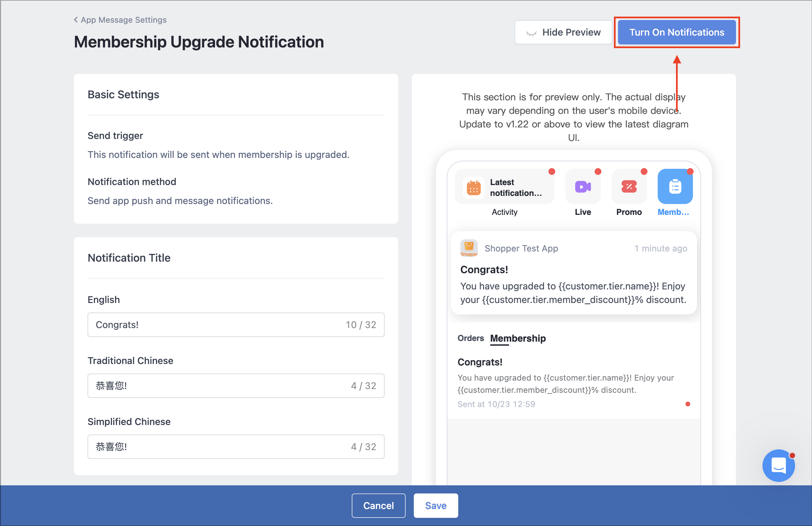812x526 pixels.
Task: Open the live chat support bubble
Action: point(778,465)
